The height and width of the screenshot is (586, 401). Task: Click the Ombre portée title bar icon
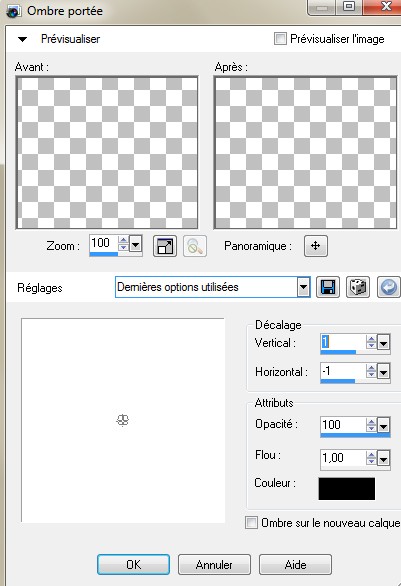(x=13, y=11)
